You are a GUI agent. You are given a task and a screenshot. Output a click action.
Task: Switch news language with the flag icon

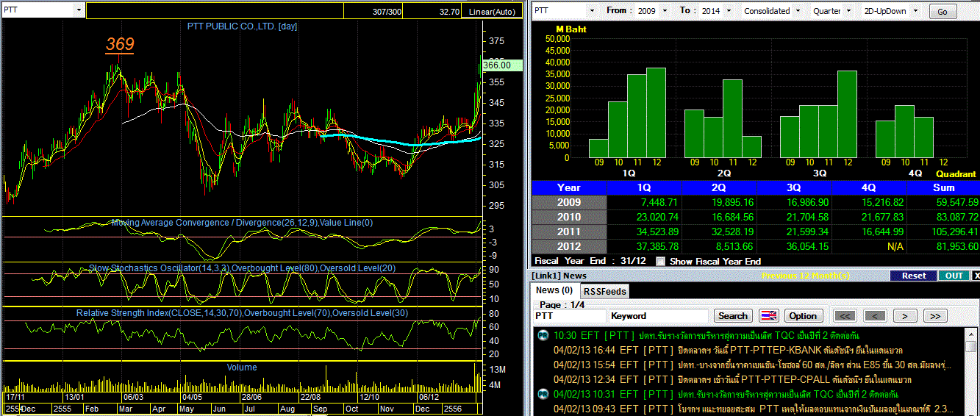pyautogui.click(x=768, y=316)
